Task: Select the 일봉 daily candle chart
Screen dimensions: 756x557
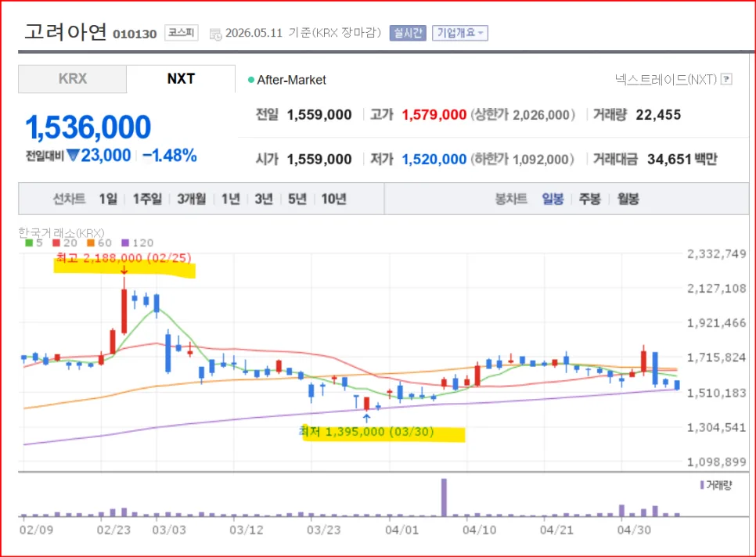Action: tap(553, 199)
